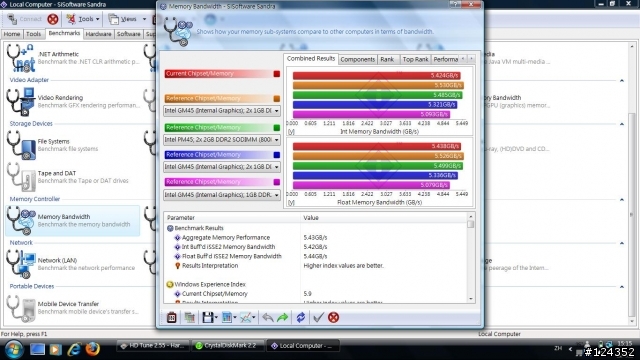Image resolution: width=640 pixels, height=360 pixels.
Task: Collapse the Video Adapter section chevron
Action: (x=622, y=80)
